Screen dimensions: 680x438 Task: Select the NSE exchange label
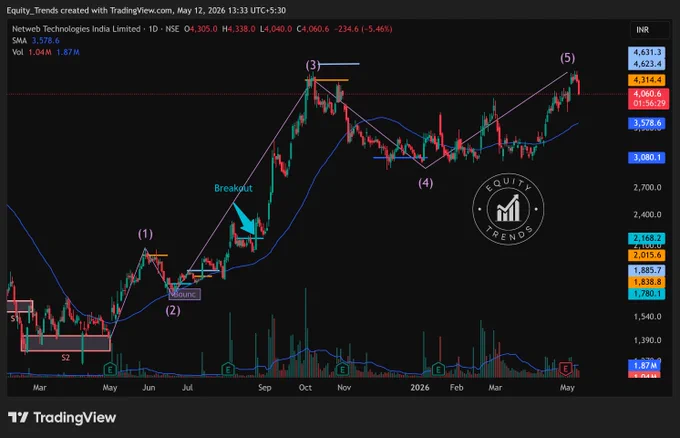(x=172, y=29)
